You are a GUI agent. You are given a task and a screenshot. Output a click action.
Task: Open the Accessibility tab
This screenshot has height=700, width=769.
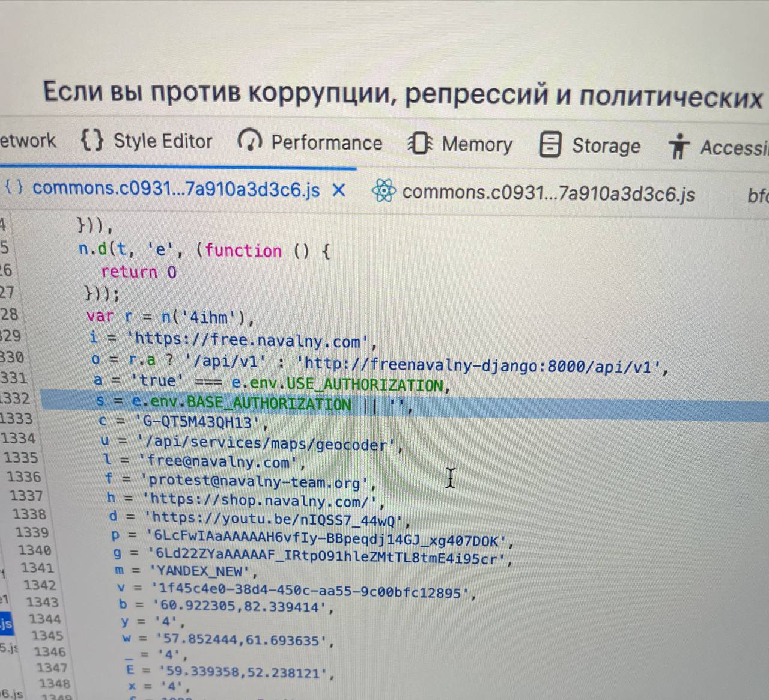coord(719,147)
